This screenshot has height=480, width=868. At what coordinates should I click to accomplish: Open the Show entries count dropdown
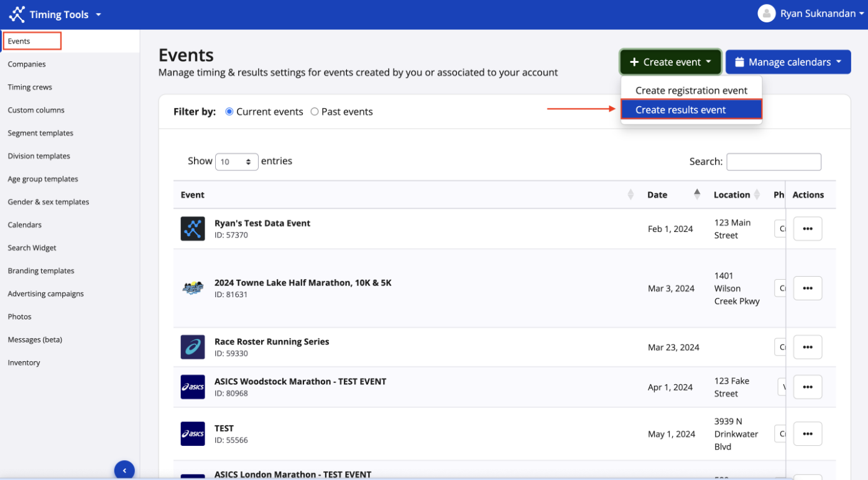click(x=236, y=162)
